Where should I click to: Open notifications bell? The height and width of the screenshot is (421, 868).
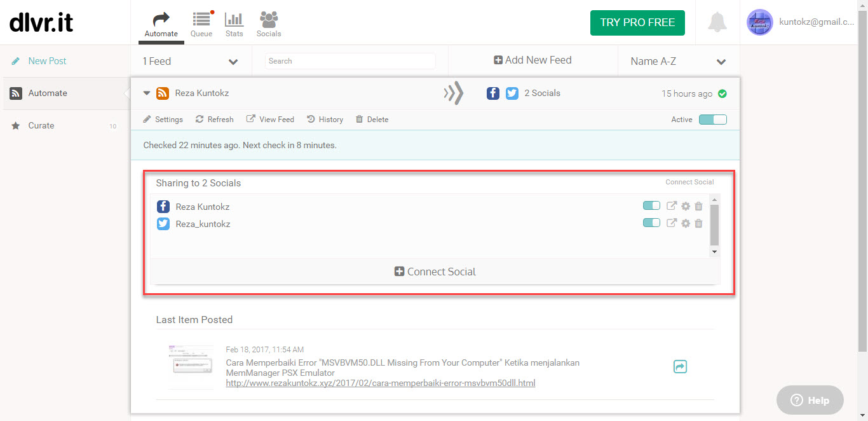pos(717,22)
